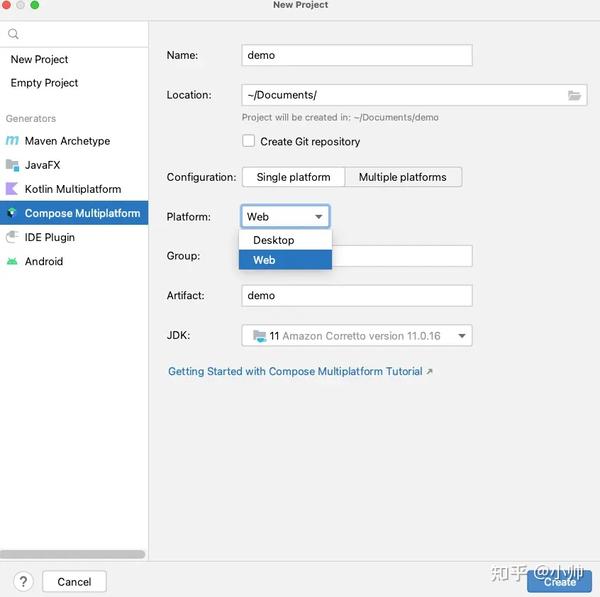
Task: Click the Compose Multiplatform generator icon
Action: coord(12,213)
